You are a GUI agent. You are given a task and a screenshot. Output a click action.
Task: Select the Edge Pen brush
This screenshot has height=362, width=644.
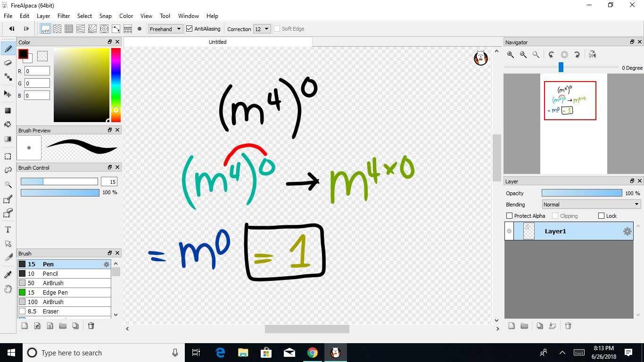click(55, 293)
